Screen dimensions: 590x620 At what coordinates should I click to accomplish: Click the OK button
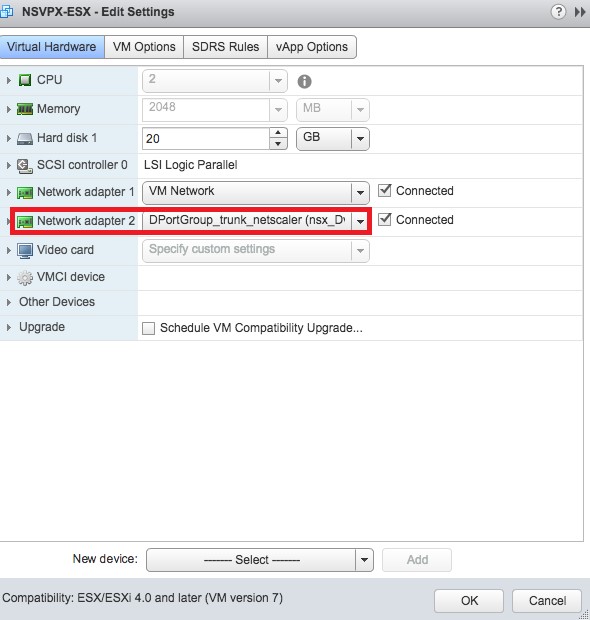click(469, 601)
